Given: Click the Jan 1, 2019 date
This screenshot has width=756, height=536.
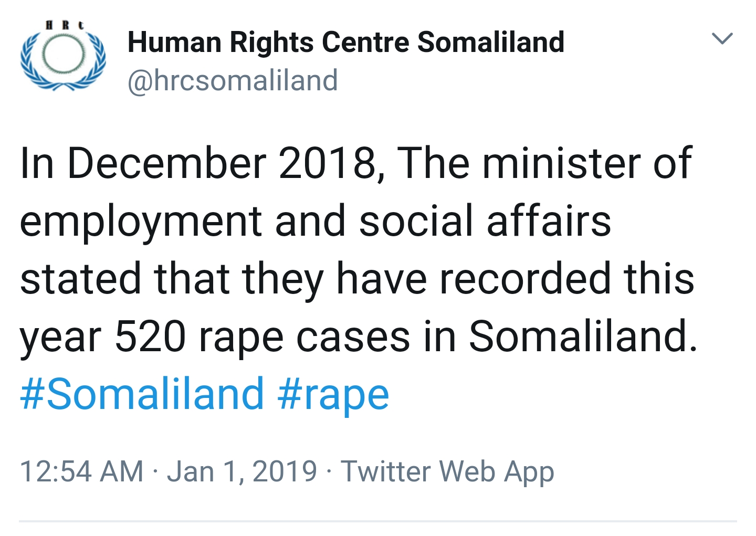Looking at the screenshot, I should click(242, 471).
